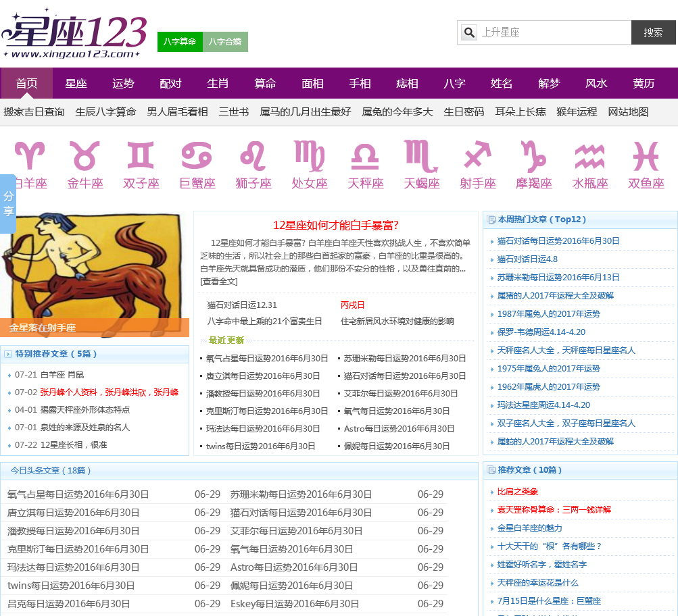Open the 金星落在射手座 centaur image
678x616 pixels.
pos(95,274)
